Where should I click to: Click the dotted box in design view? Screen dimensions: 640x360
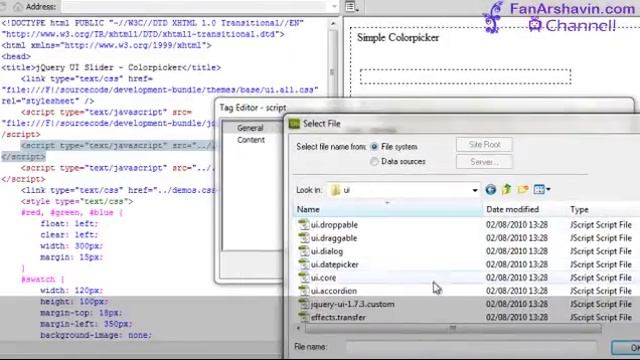(x=465, y=76)
